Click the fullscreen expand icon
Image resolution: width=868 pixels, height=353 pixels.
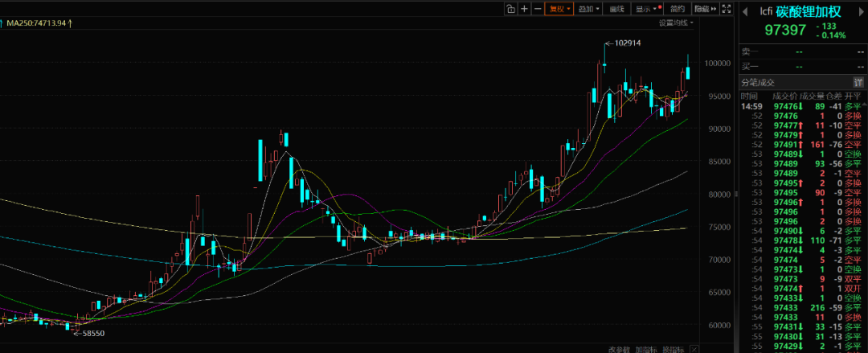click(x=727, y=9)
